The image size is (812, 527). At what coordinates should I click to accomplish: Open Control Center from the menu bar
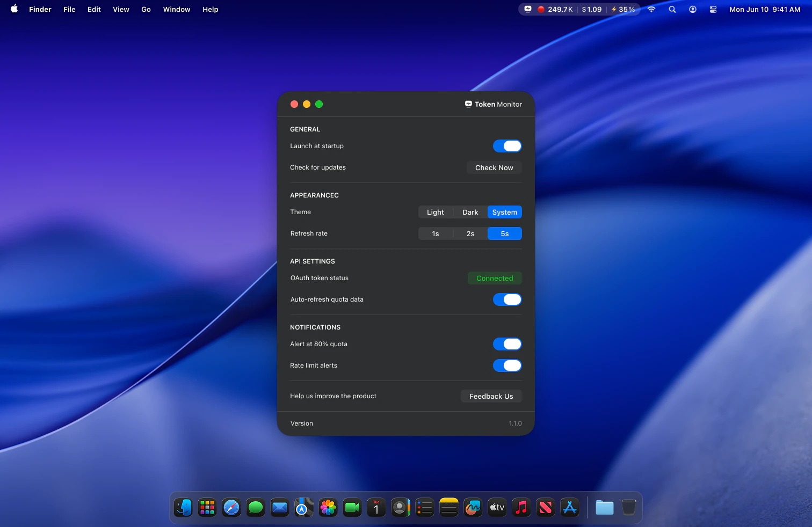point(713,9)
